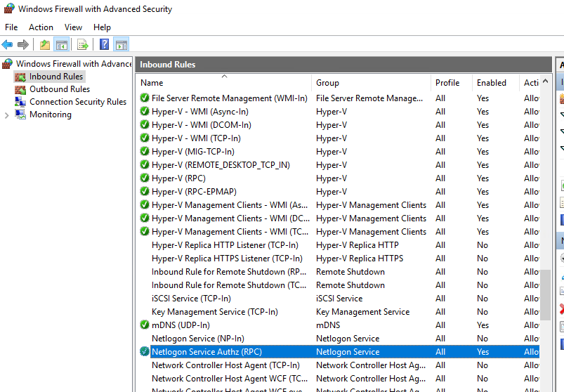Expand the Monitoring tree node

click(6, 115)
